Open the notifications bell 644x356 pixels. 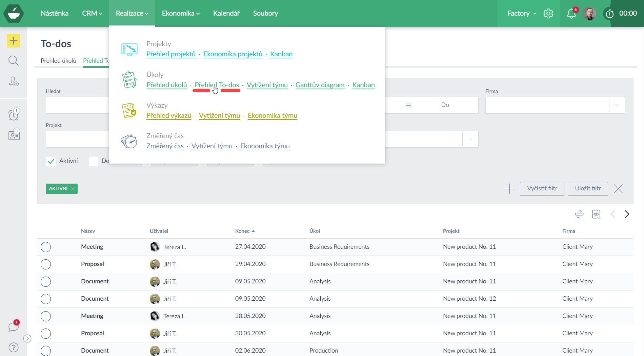pyautogui.click(x=571, y=14)
